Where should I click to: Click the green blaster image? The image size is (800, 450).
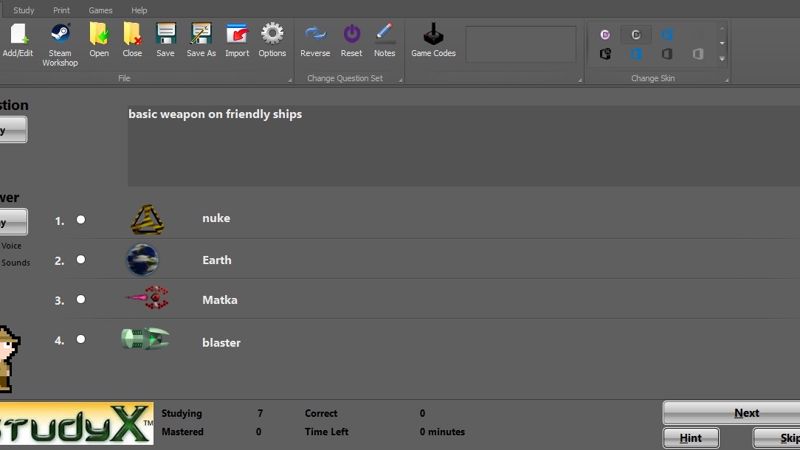click(x=145, y=339)
